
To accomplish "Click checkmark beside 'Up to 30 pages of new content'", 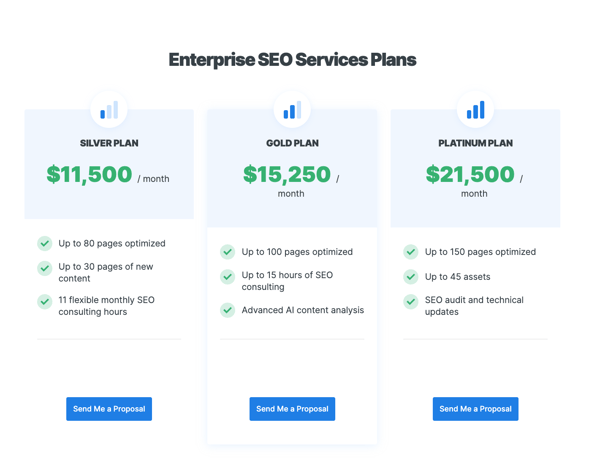I will tap(45, 268).
